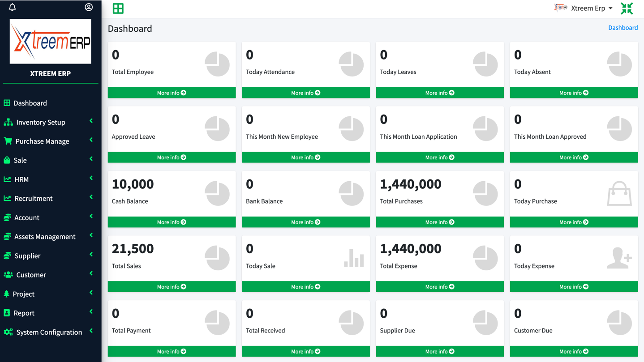This screenshot has height=362, width=644.
Task: Click More info under Cash Balance
Action: pyautogui.click(x=172, y=222)
